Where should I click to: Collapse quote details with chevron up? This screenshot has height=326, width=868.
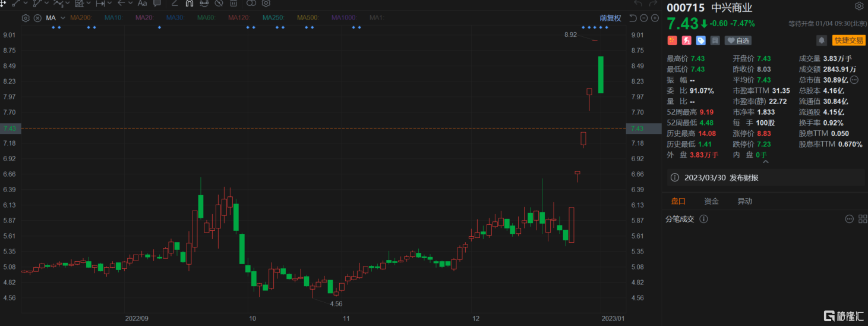(765, 161)
